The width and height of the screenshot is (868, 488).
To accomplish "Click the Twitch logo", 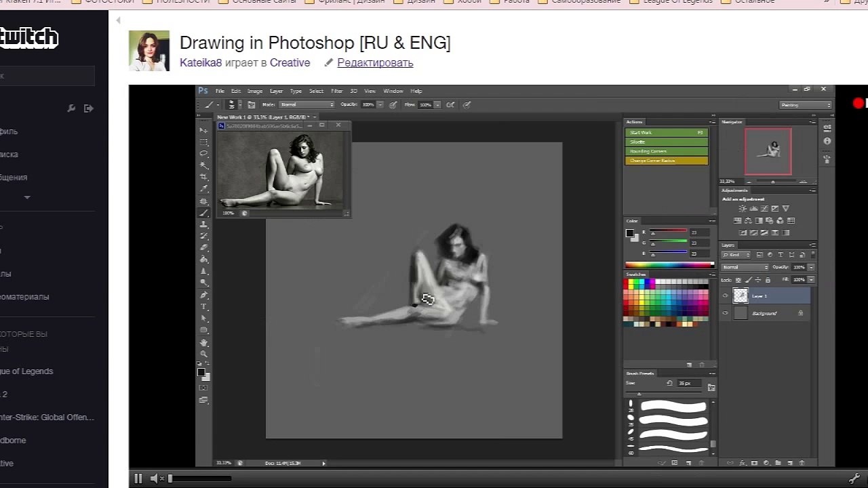I will pos(28,37).
